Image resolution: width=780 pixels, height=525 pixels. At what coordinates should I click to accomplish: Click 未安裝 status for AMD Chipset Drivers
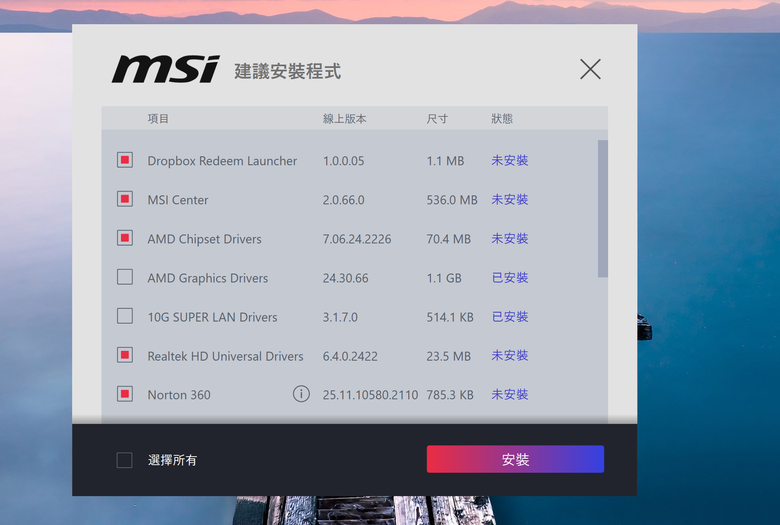(509, 238)
